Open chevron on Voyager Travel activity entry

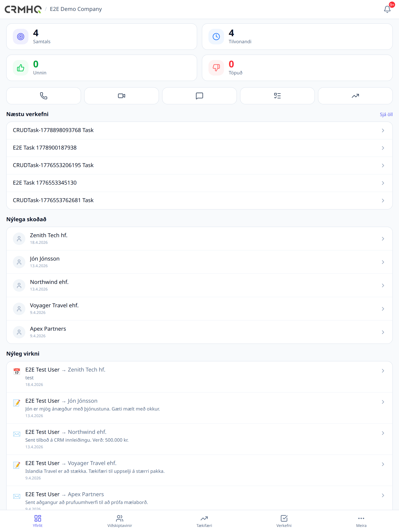pyautogui.click(x=383, y=464)
